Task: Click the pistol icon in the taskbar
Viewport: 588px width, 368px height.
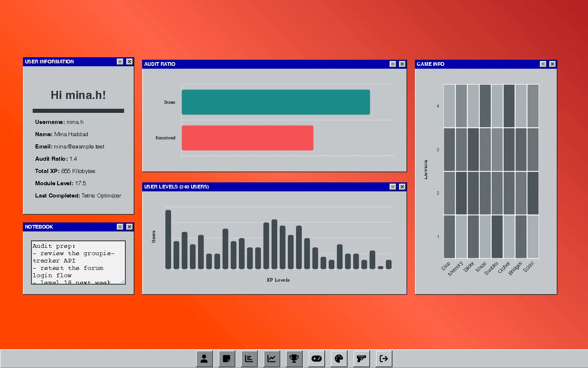Action: tap(361, 359)
